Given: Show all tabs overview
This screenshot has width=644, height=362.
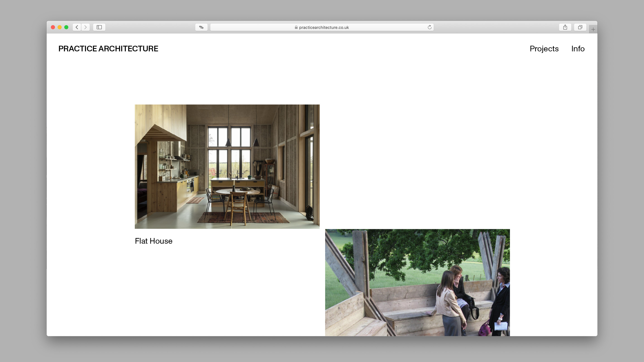Looking at the screenshot, I should tap(580, 27).
